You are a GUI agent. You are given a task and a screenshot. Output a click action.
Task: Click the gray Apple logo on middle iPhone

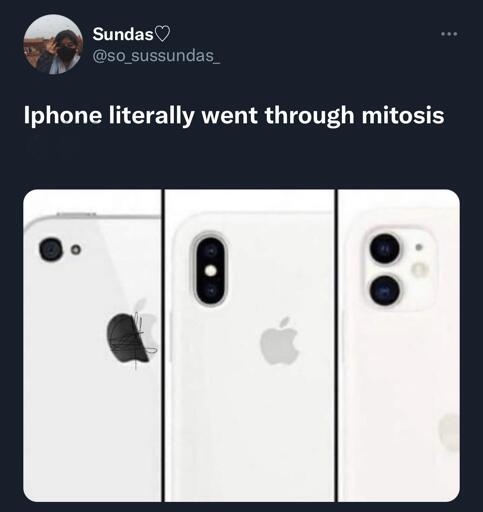[x=279, y=341]
